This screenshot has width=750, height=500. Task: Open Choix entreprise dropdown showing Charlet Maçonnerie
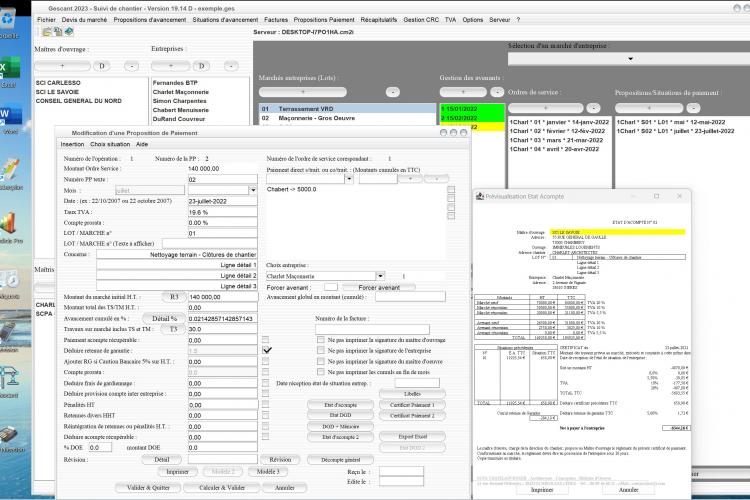380,276
